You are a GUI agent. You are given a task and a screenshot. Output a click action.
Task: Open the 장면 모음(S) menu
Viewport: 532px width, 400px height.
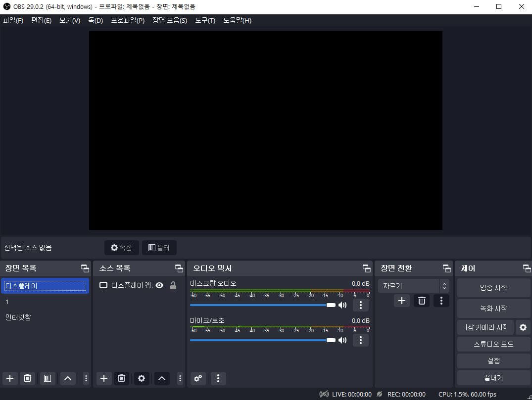tap(170, 20)
